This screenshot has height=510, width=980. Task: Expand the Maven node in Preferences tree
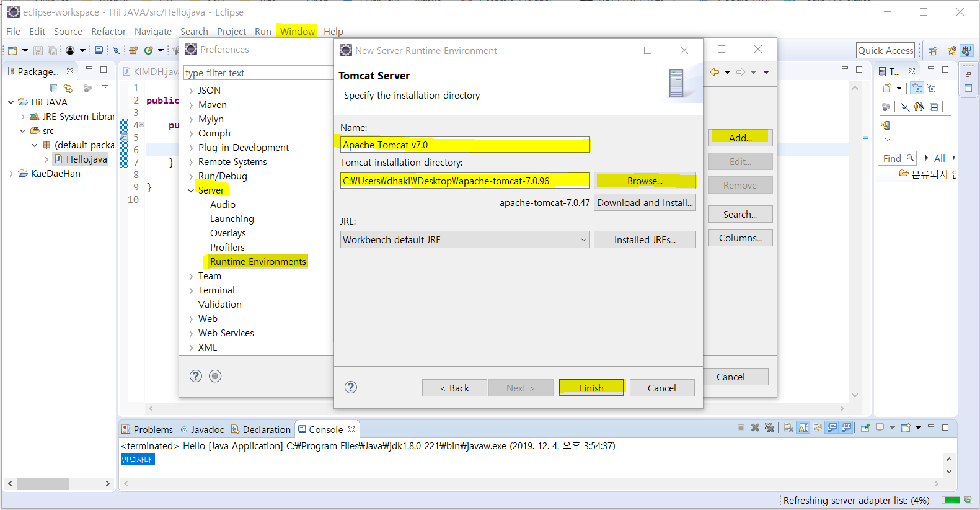tap(191, 105)
